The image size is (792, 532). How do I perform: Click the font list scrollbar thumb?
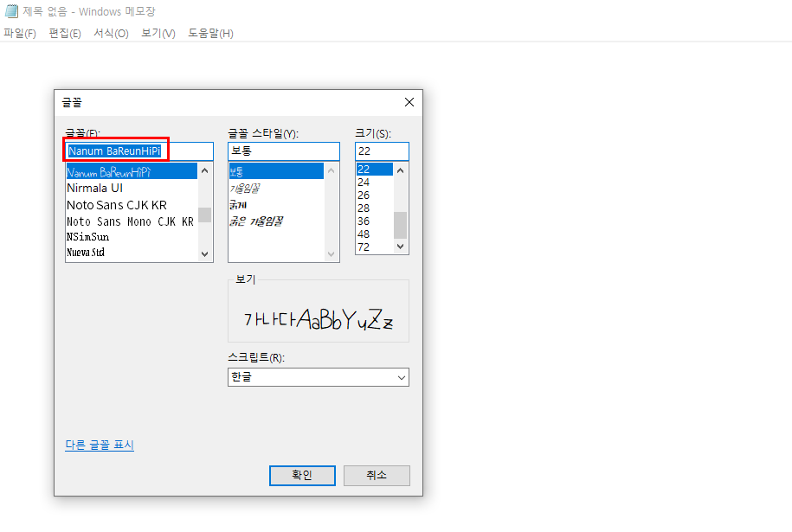(x=204, y=215)
